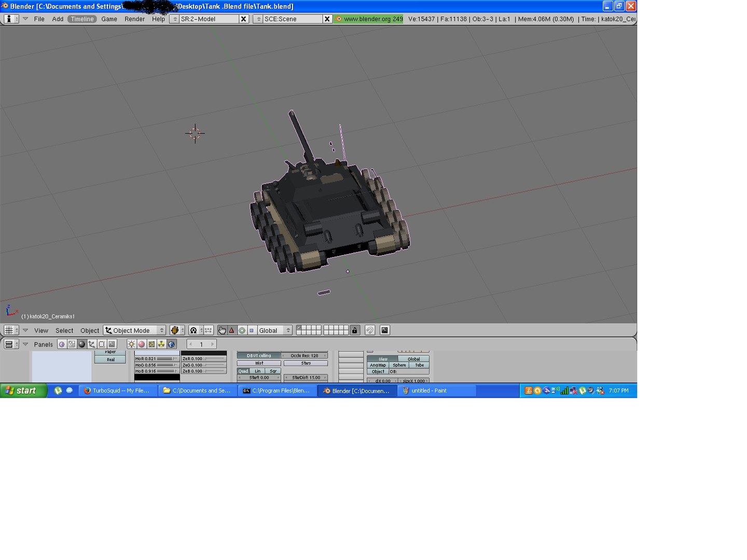747x560 pixels.
Task: Switch to the Scene context button
Action: point(112,344)
